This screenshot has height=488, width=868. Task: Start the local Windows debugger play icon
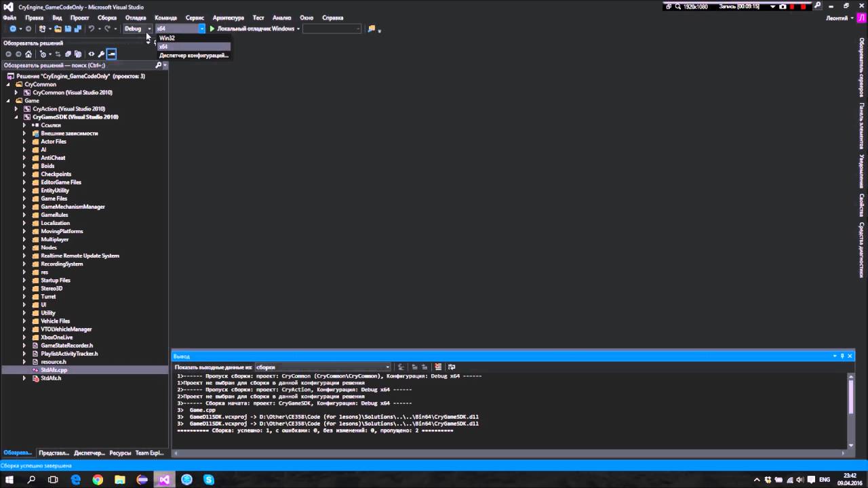[212, 29]
